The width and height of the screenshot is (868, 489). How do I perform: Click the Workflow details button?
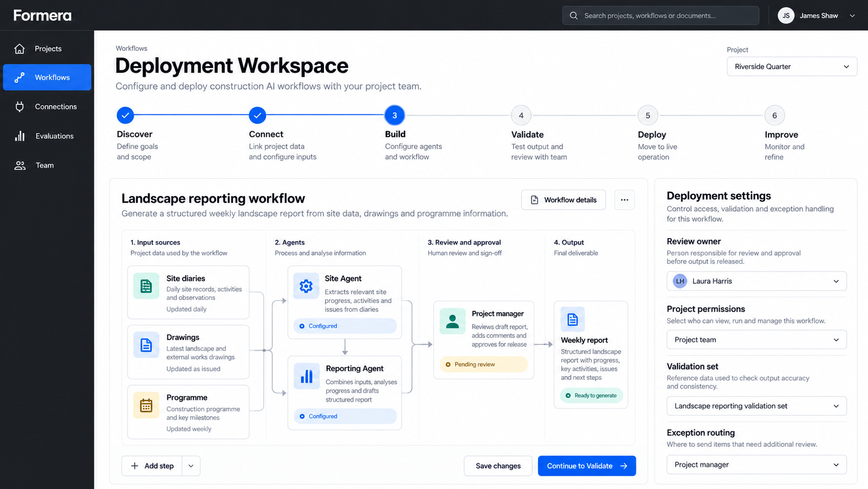pos(563,200)
